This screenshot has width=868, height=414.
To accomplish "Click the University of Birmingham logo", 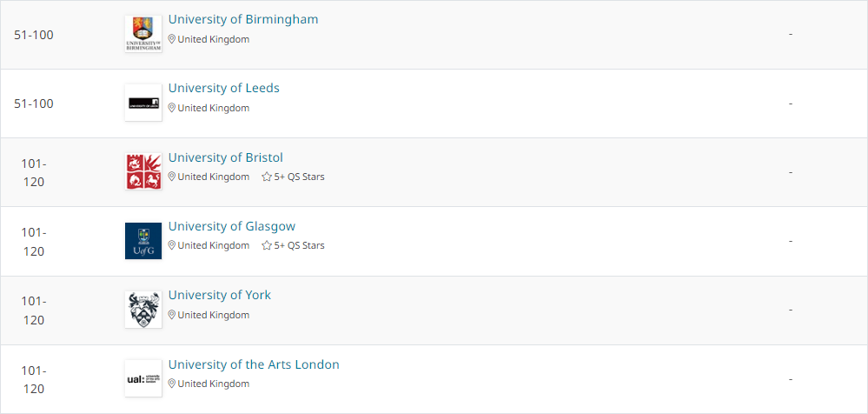I will [143, 34].
